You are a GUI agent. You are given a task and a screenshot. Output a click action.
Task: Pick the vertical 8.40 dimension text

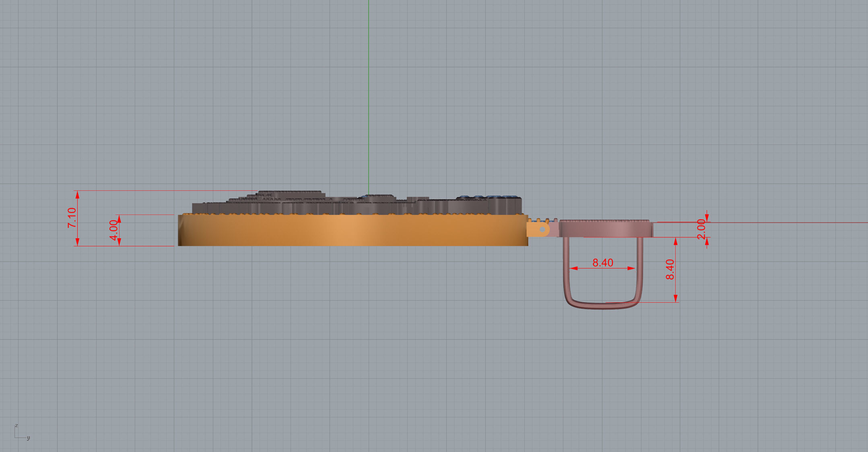[x=670, y=269]
